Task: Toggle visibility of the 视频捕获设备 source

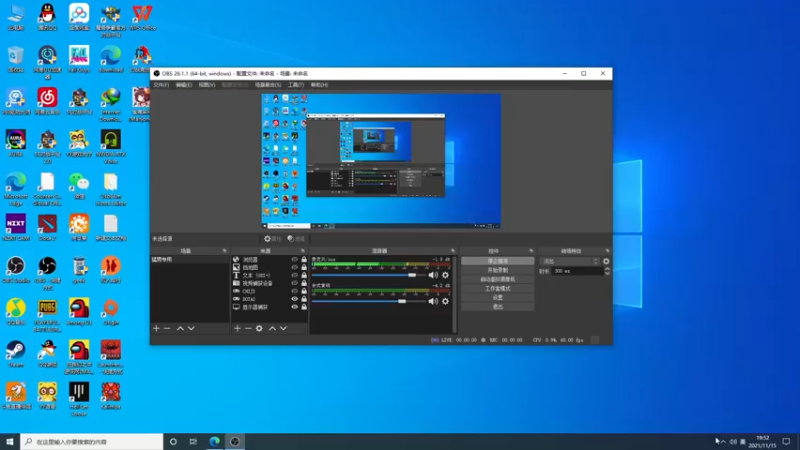Action: (x=294, y=283)
